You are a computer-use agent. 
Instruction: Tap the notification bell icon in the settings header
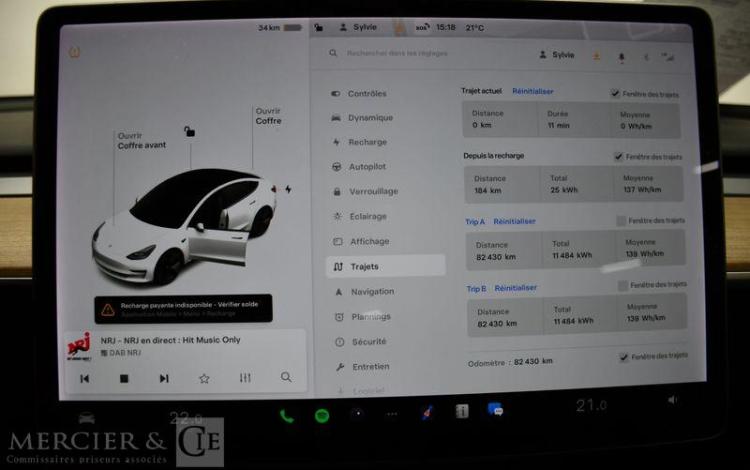pos(621,57)
